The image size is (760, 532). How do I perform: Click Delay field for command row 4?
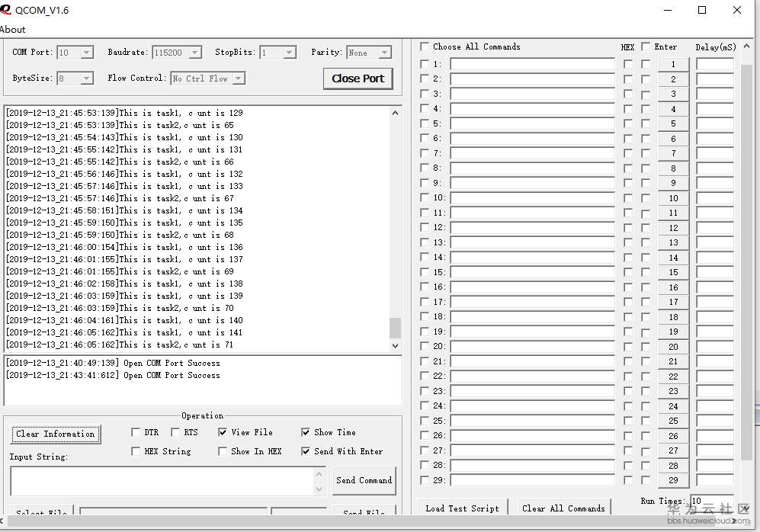coord(715,109)
